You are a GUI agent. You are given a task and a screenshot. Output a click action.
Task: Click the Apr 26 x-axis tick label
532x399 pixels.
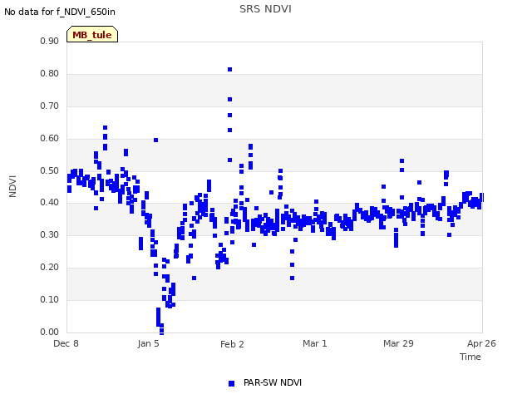tap(481, 343)
